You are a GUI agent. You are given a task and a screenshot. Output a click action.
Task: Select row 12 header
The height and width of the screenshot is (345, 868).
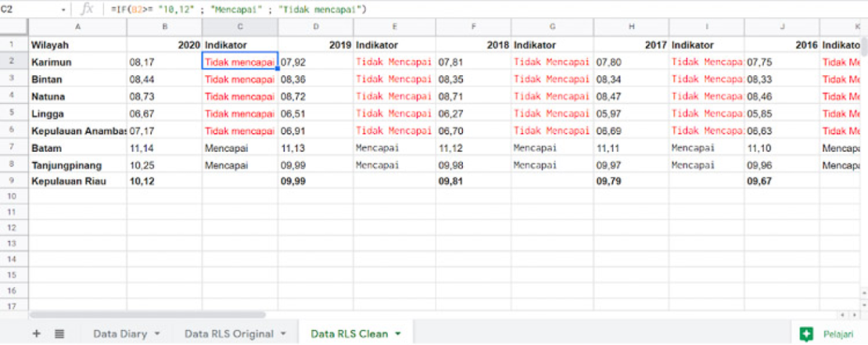click(14, 227)
